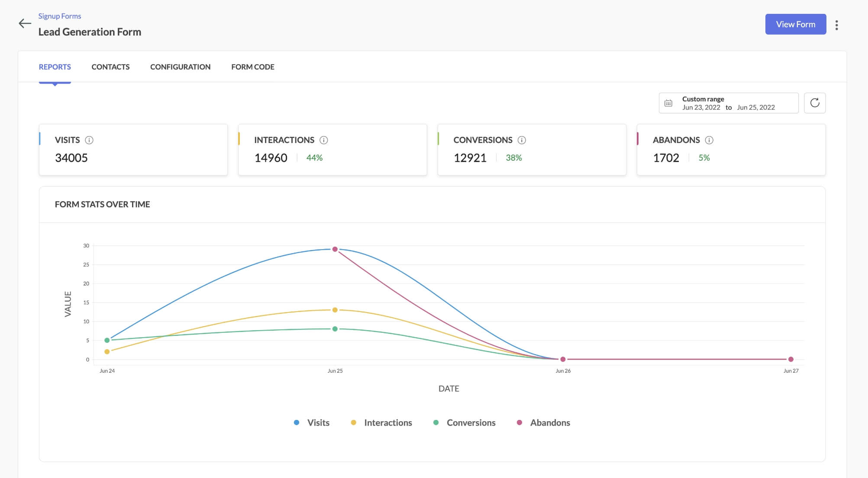Click the CONFIGURATION tab
The width and height of the screenshot is (868, 478).
click(181, 66)
